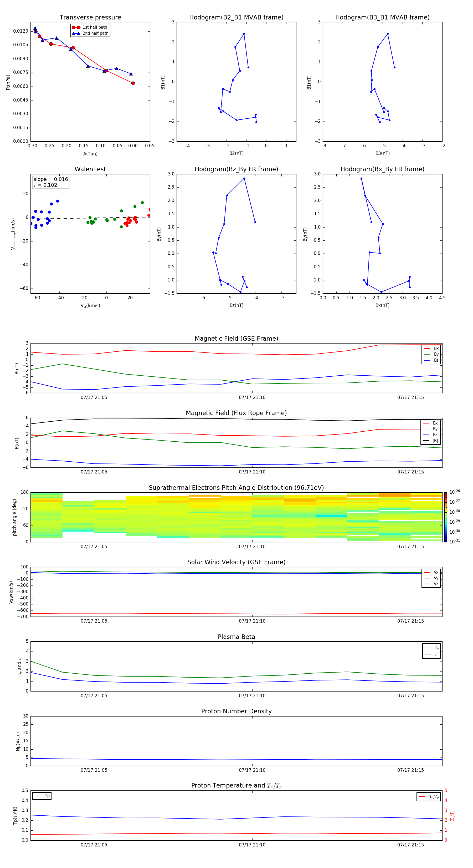
Task: Click the A(T·m) x-axis label
Action: 90,154
